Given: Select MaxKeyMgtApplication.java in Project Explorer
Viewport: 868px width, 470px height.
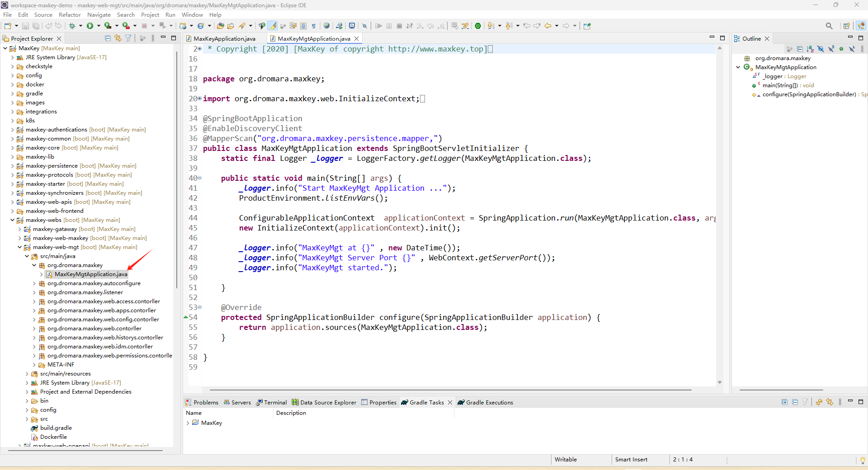Looking at the screenshot, I should point(90,274).
